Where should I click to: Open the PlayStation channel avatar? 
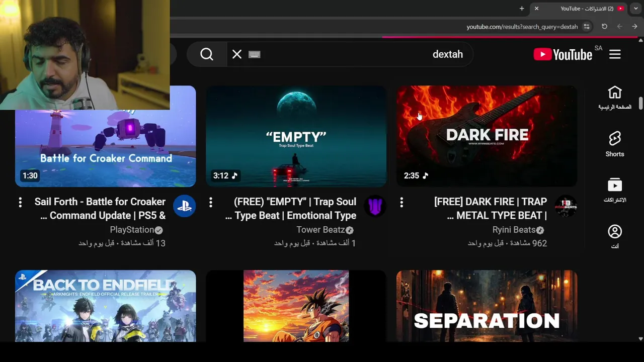[185, 206]
